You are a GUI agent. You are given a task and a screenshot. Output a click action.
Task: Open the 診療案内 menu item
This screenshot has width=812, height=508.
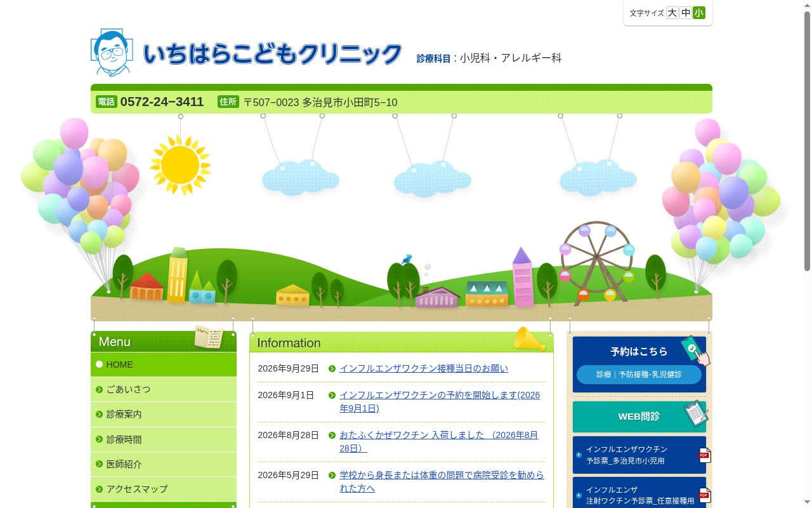pyautogui.click(x=164, y=414)
